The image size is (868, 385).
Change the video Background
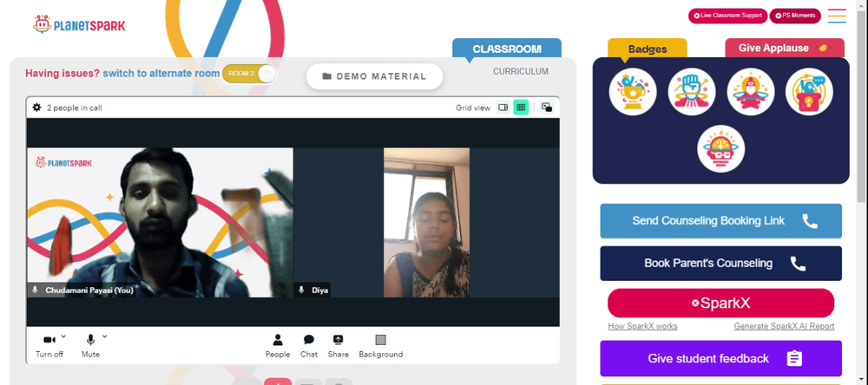click(x=381, y=346)
